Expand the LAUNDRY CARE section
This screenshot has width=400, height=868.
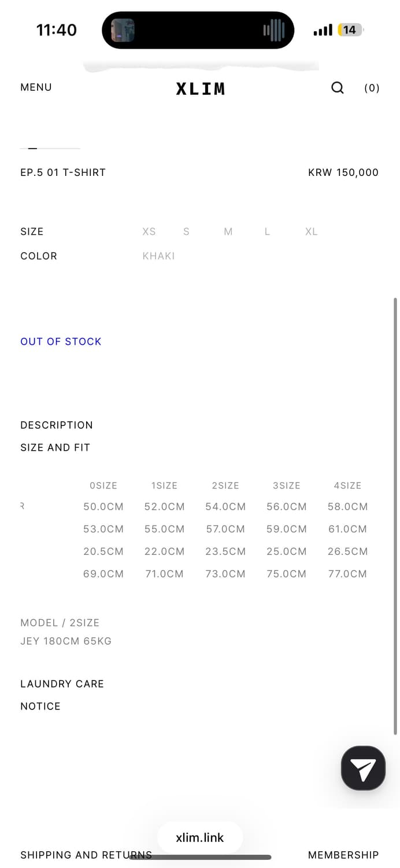coord(62,684)
